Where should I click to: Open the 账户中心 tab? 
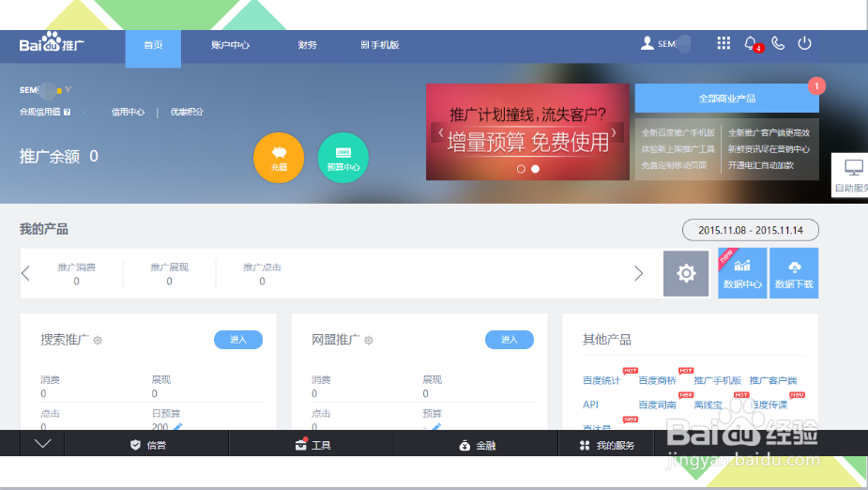click(x=230, y=45)
